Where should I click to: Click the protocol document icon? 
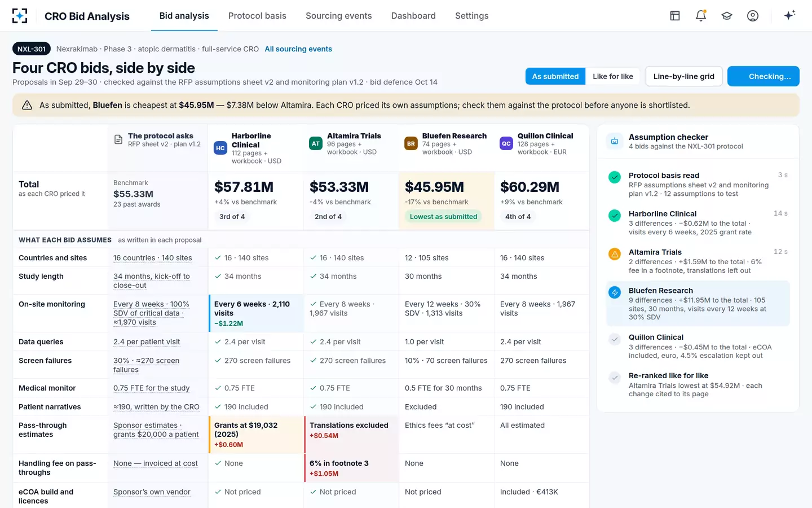(118, 139)
